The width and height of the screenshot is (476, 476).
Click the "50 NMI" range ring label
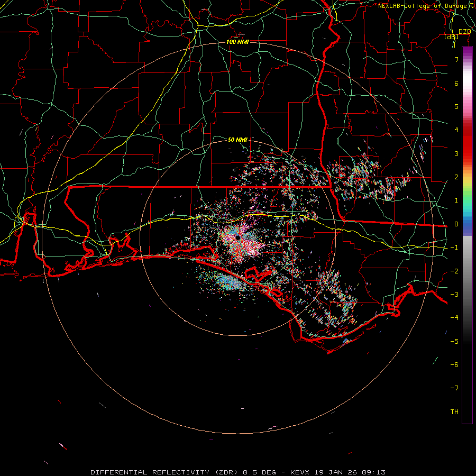237,140
